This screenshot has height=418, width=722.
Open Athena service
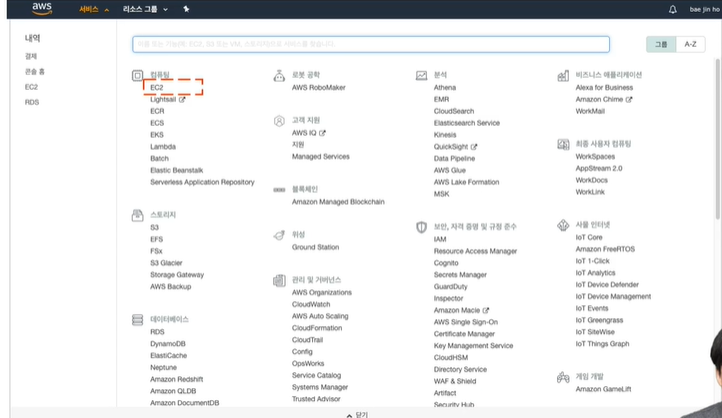(445, 87)
